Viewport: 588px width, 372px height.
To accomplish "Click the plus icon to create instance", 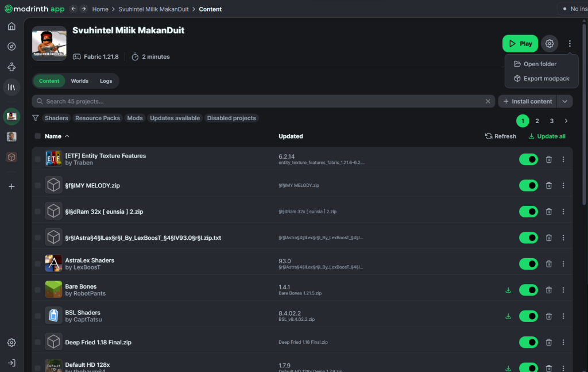I will click(x=11, y=187).
